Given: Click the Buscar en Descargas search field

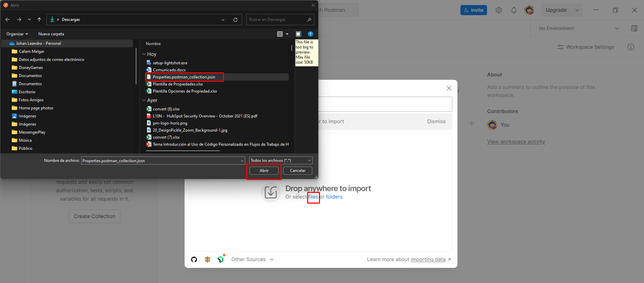Looking at the screenshot, I should [x=276, y=20].
